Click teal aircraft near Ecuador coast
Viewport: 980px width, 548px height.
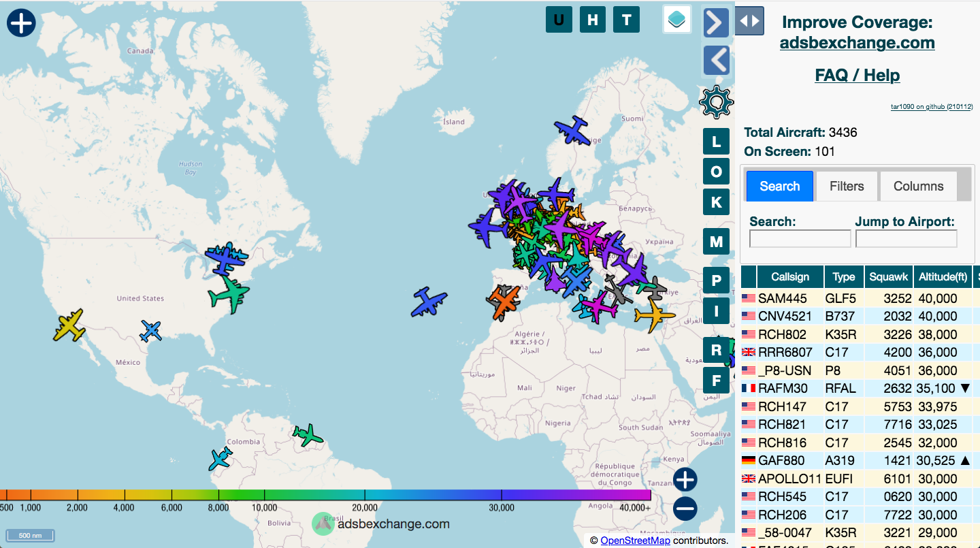click(x=220, y=459)
